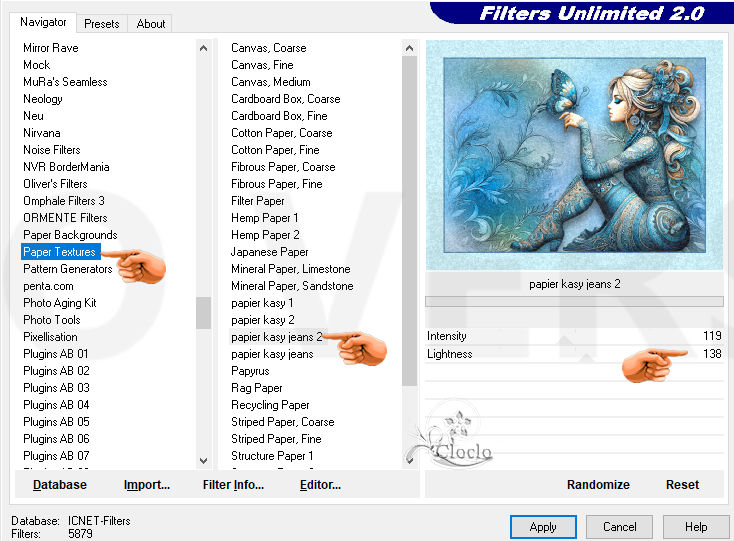Choose the Papyrus filter
This screenshot has height=541, width=734.
(250, 371)
